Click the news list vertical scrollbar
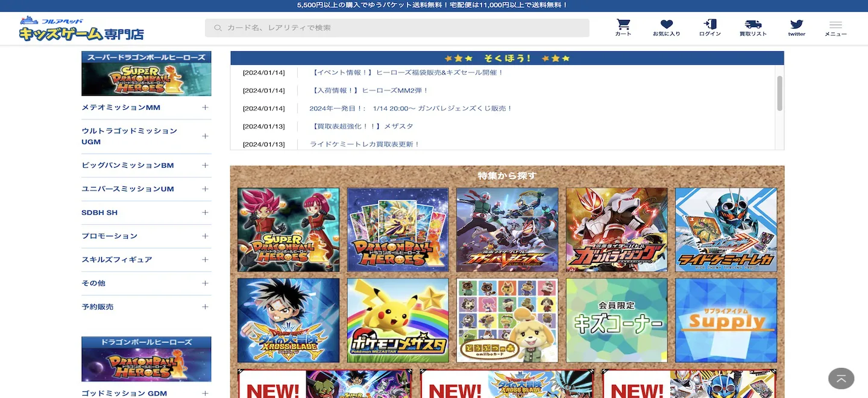Screen dimensions: 868x398 [779, 93]
